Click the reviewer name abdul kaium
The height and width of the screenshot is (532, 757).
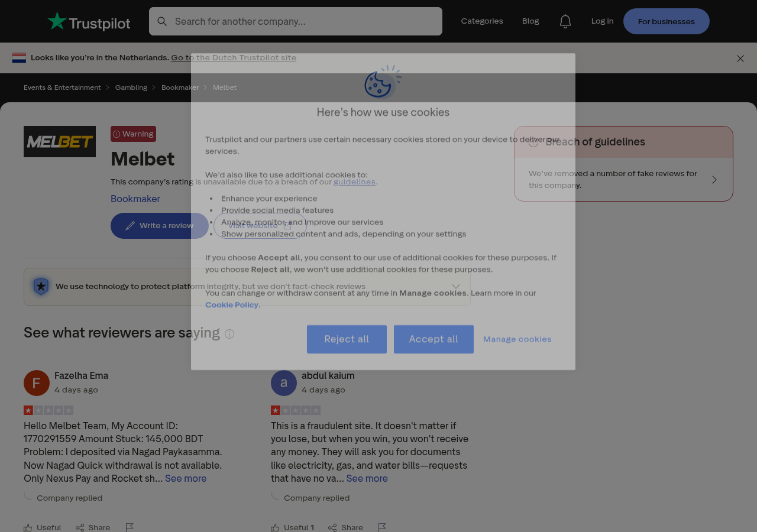click(328, 375)
